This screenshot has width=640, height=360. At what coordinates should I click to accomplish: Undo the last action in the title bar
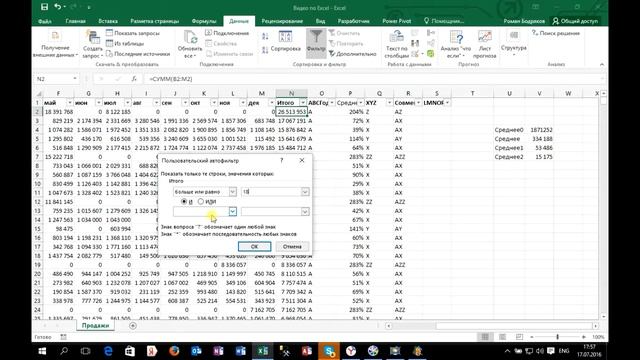pos(58,7)
